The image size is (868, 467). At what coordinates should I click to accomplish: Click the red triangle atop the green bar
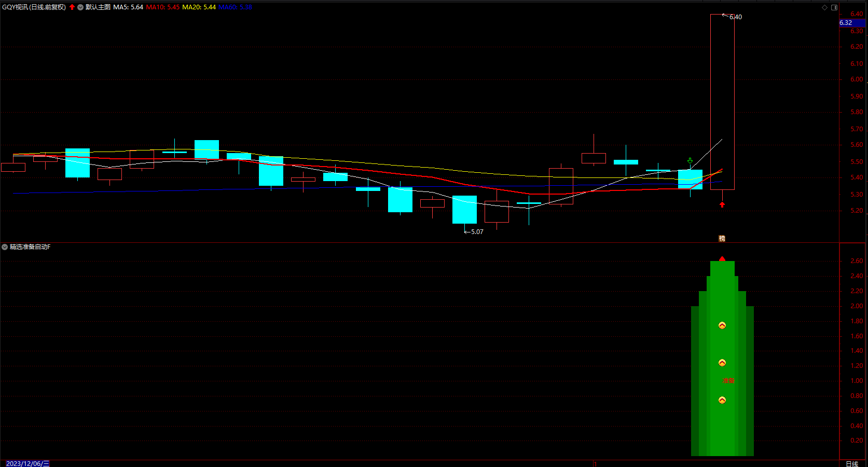(722, 258)
